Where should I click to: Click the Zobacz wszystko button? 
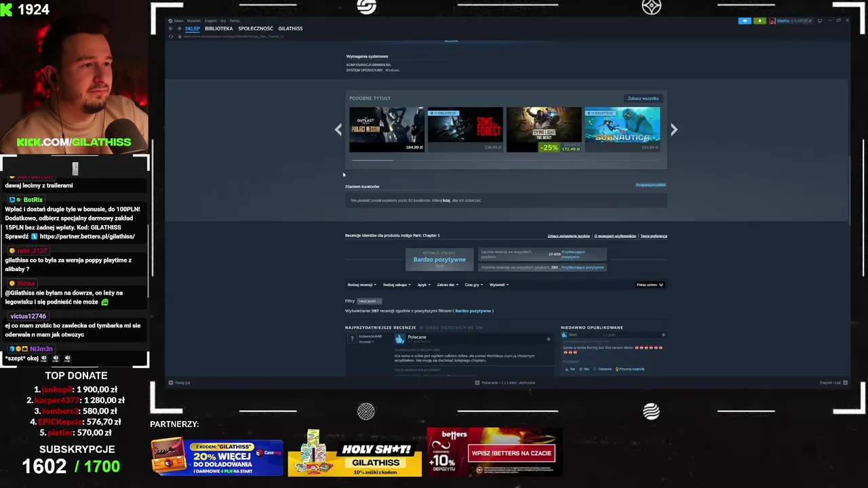click(x=643, y=98)
